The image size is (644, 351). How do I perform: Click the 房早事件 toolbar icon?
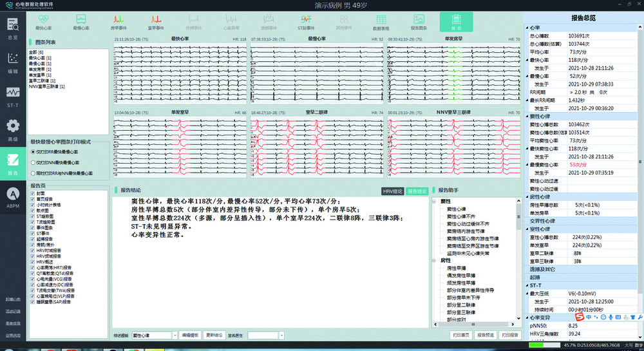[x=120, y=22]
